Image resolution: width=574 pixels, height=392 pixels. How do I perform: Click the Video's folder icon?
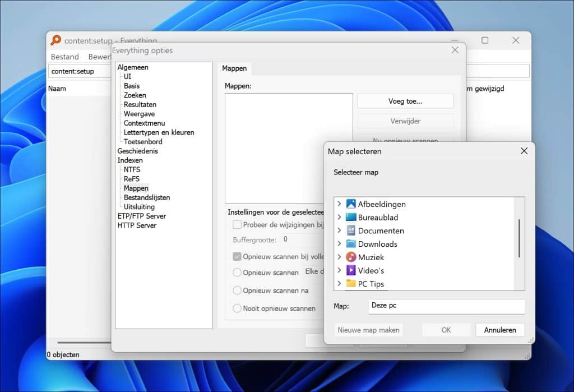351,270
